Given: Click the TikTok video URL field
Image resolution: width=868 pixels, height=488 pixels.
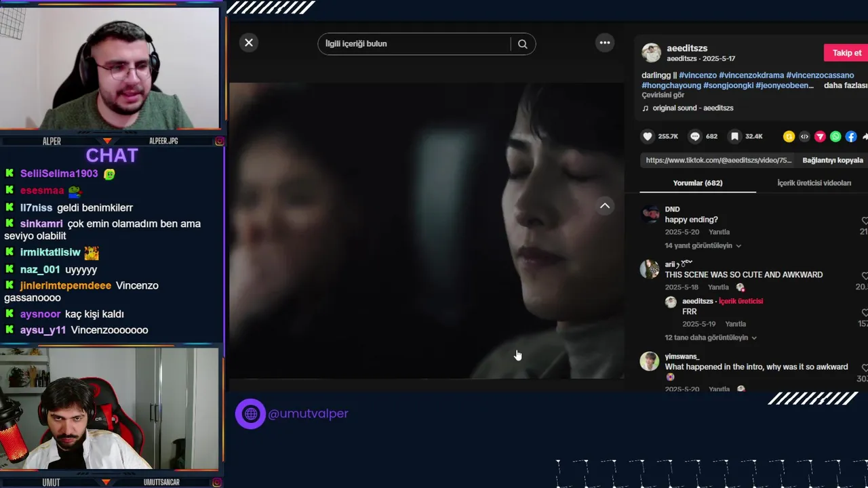Looking at the screenshot, I should point(718,161).
